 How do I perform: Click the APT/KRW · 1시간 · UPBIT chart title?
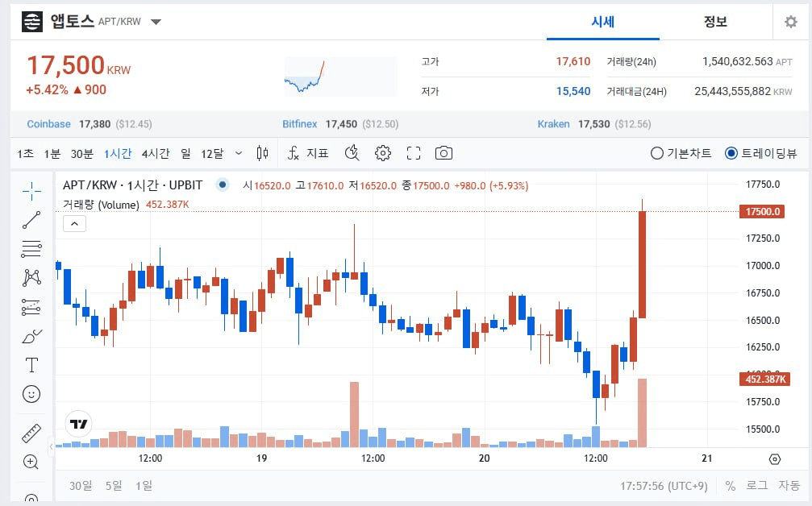click(132, 185)
